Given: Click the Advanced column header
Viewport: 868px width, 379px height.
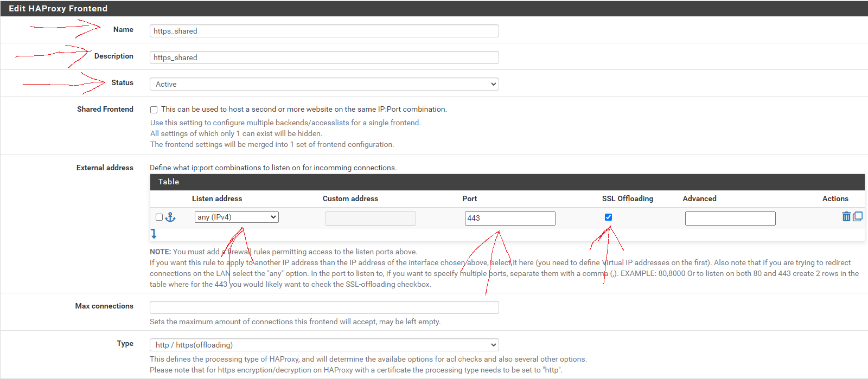Looking at the screenshot, I should [x=699, y=198].
